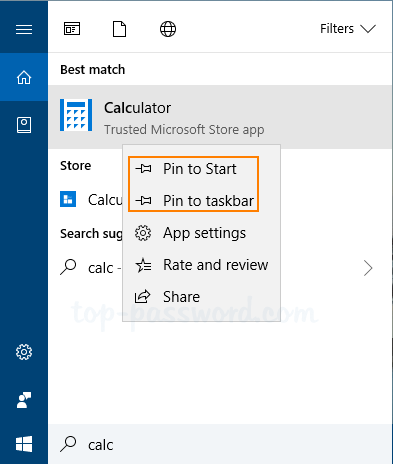This screenshot has width=393, height=464.
Task: Open the Store Calculator result
Action: point(91,200)
